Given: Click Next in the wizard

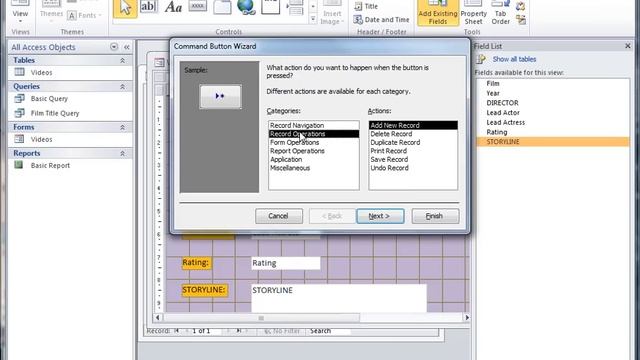Looking at the screenshot, I should [x=380, y=216].
